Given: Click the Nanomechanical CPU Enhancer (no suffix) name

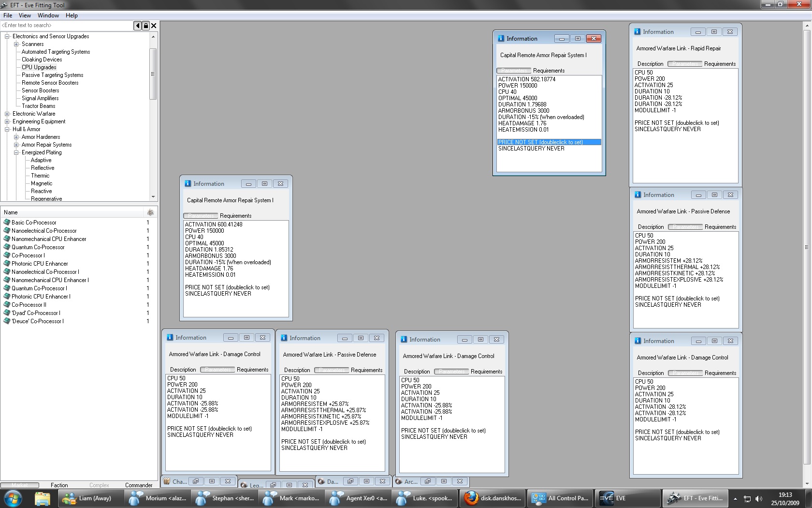Looking at the screenshot, I should click(x=49, y=239).
